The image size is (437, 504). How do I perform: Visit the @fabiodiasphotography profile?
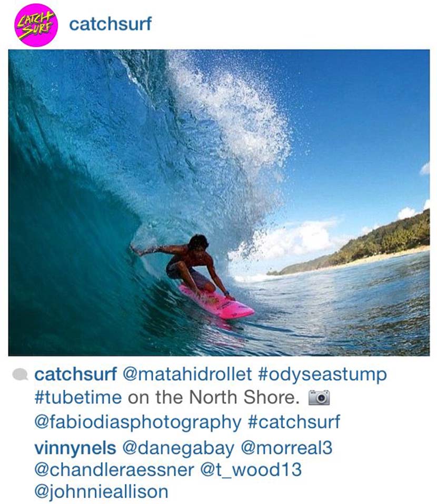pyautogui.click(x=137, y=422)
